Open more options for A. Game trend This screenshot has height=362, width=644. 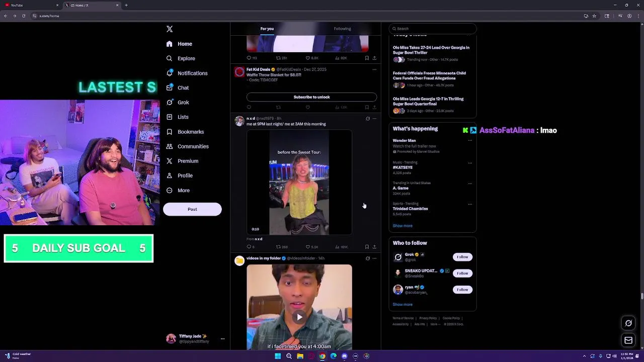(470, 184)
